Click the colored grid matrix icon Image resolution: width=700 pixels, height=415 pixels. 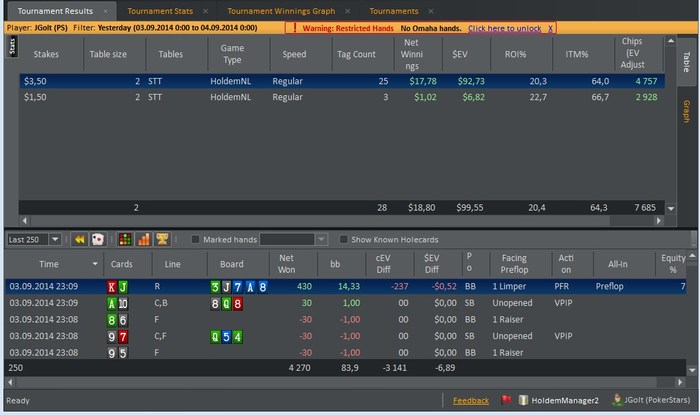[125, 240]
